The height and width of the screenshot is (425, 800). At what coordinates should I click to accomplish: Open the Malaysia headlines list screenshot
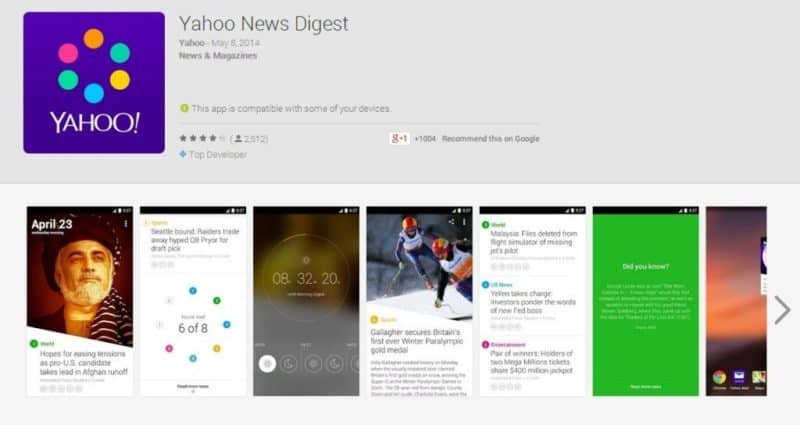[x=533, y=301]
